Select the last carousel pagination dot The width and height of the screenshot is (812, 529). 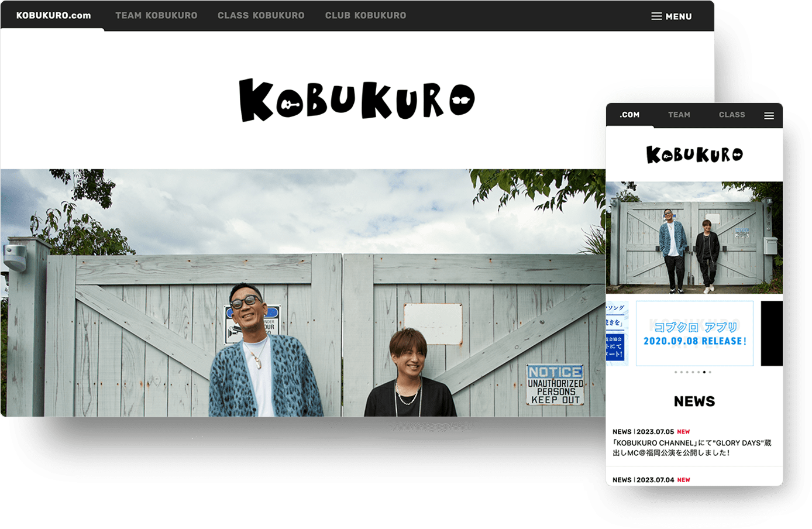710,372
